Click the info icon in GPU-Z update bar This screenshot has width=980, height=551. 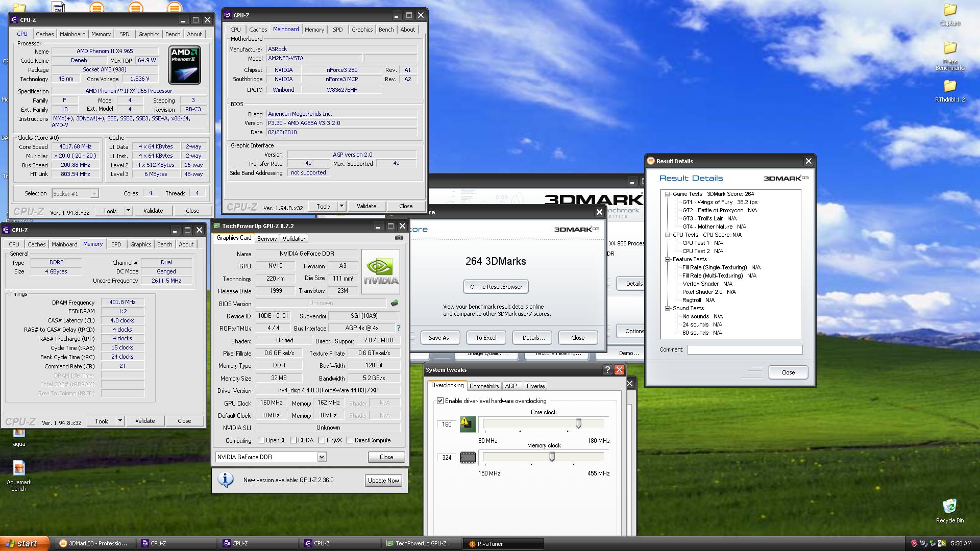click(x=226, y=480)
